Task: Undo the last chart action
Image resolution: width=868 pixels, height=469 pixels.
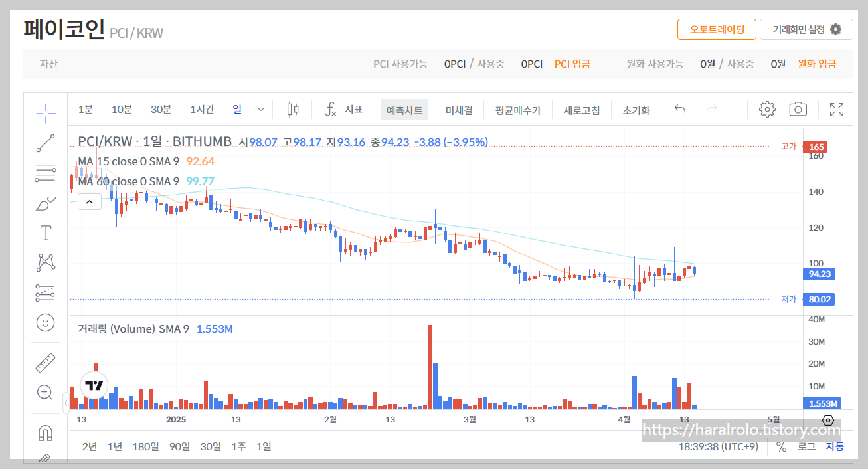Action: tap(680, 110)
